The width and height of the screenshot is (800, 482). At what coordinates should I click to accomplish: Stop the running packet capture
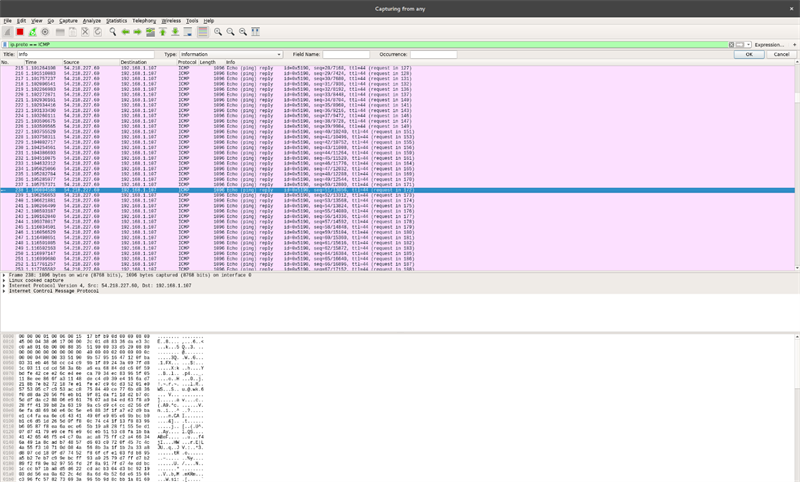coord(19,32)
